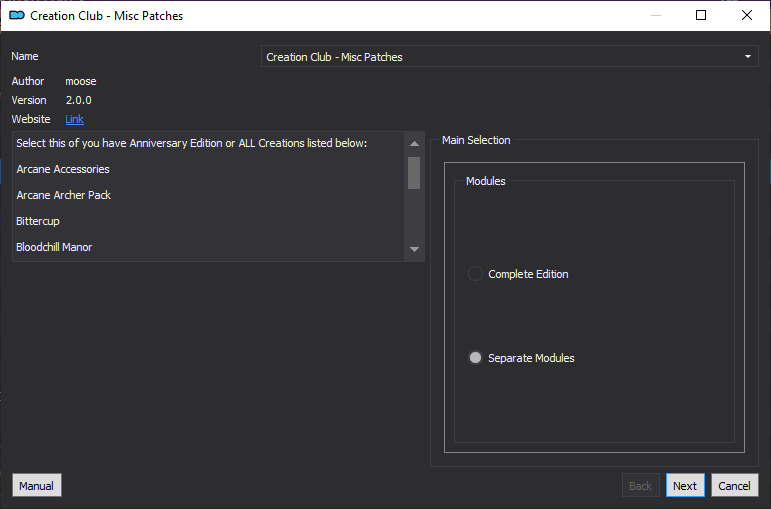Click the description scrollbar down arrow
The height and width of the screenshot is (509, 771).
[414, 249]
